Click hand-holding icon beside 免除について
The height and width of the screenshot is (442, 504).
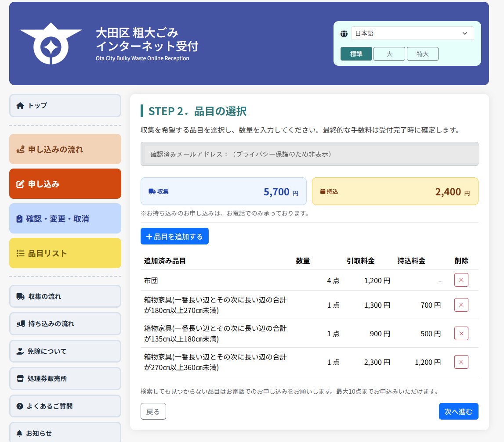20,351
